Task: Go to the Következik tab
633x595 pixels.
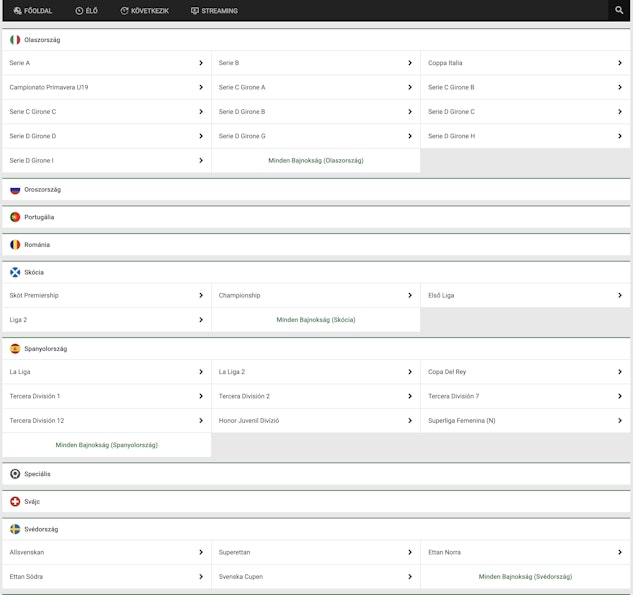Action: (144, 11)
